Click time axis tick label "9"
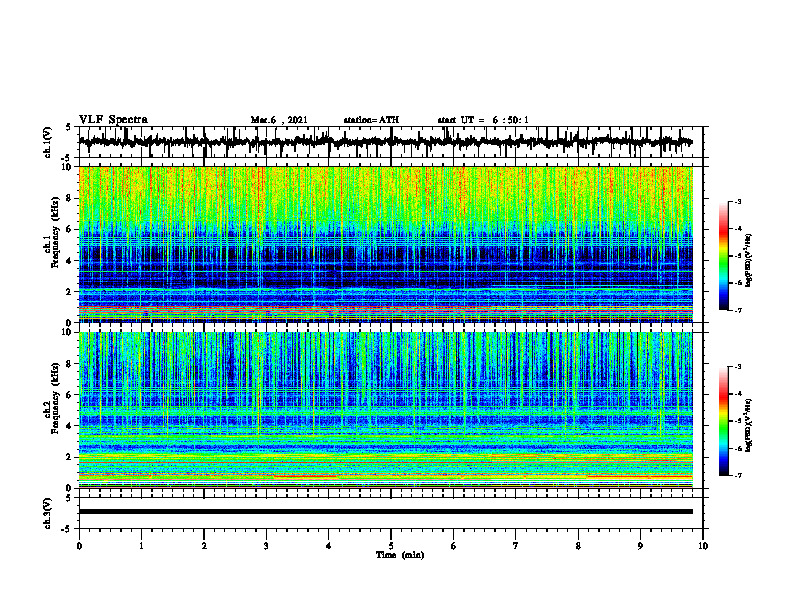The width and height of the screenshot is (792, 612). [x=640, y=546]
